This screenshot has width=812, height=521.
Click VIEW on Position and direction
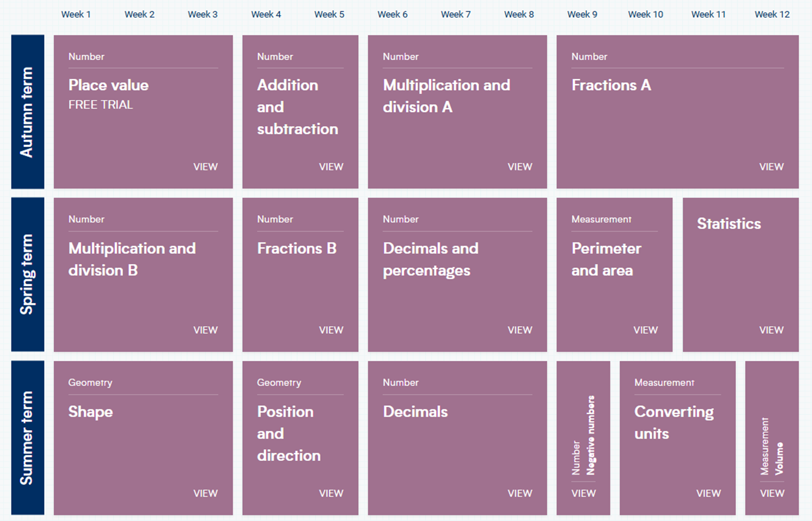331,494
